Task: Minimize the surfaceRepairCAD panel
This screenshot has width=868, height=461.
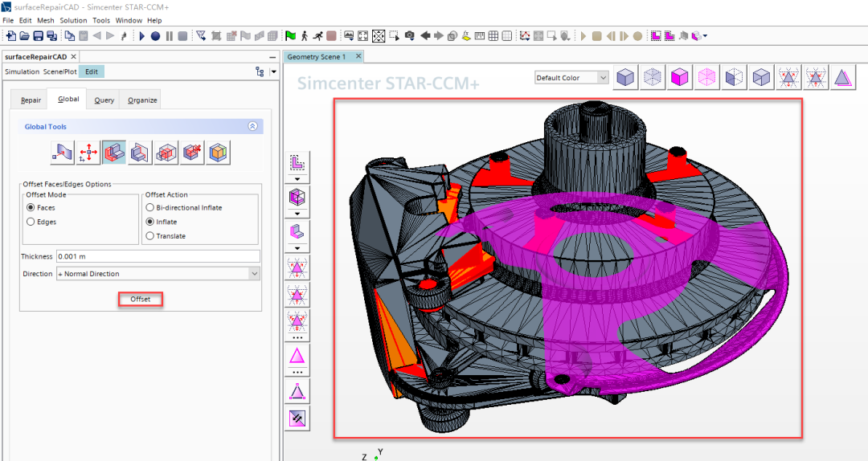Action: point(272,57)
